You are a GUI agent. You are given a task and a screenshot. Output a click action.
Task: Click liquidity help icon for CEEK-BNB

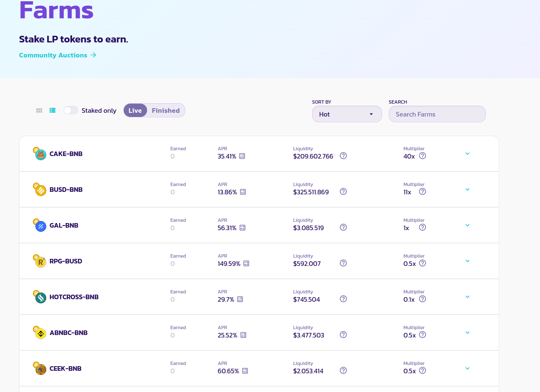coord(343,370)
